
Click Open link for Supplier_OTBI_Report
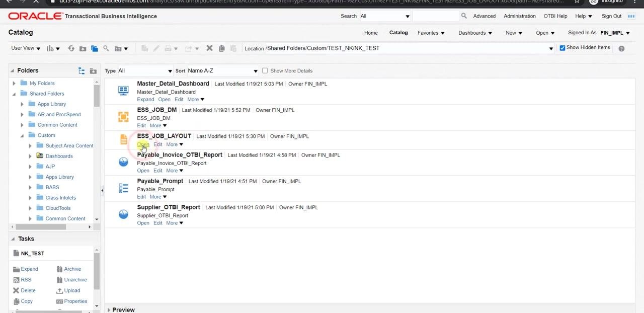143,223
